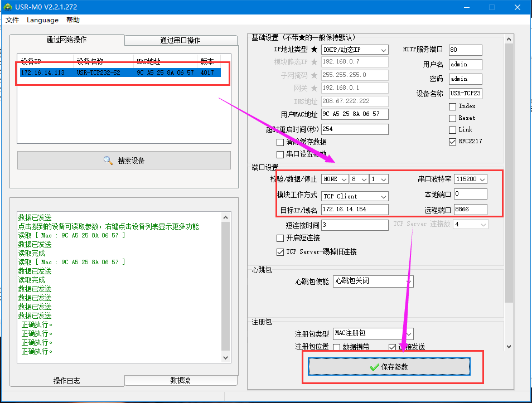Click the green checkmark save parameters button
Screen dimensions: 532x403
pos(389,367)
